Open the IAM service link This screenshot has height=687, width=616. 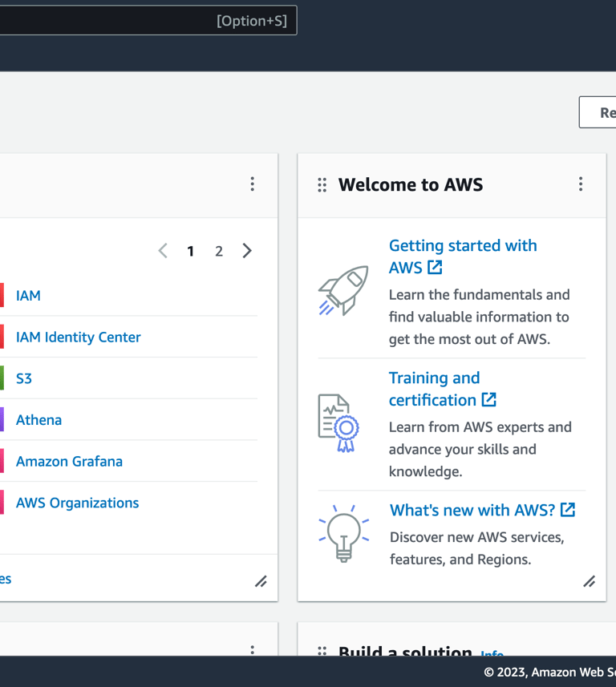point(28,296)
